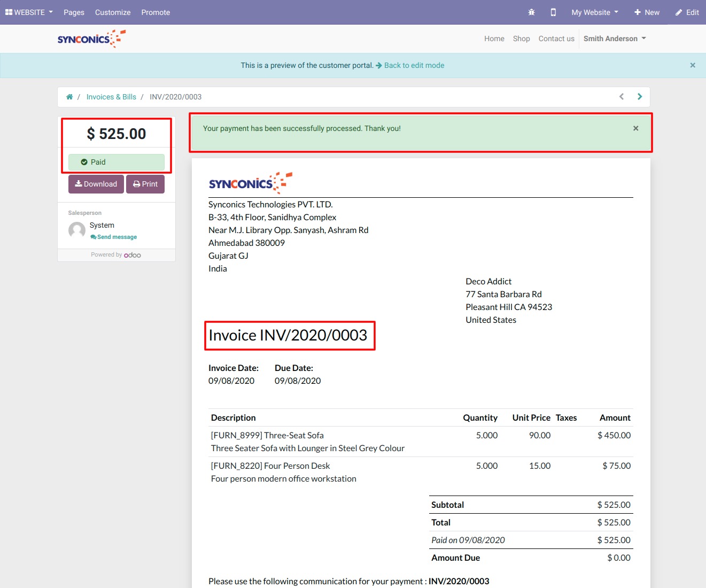This screenshot has width=706, height=588.
Task: Open the Promote menu
Action: (x=156, y=12)
